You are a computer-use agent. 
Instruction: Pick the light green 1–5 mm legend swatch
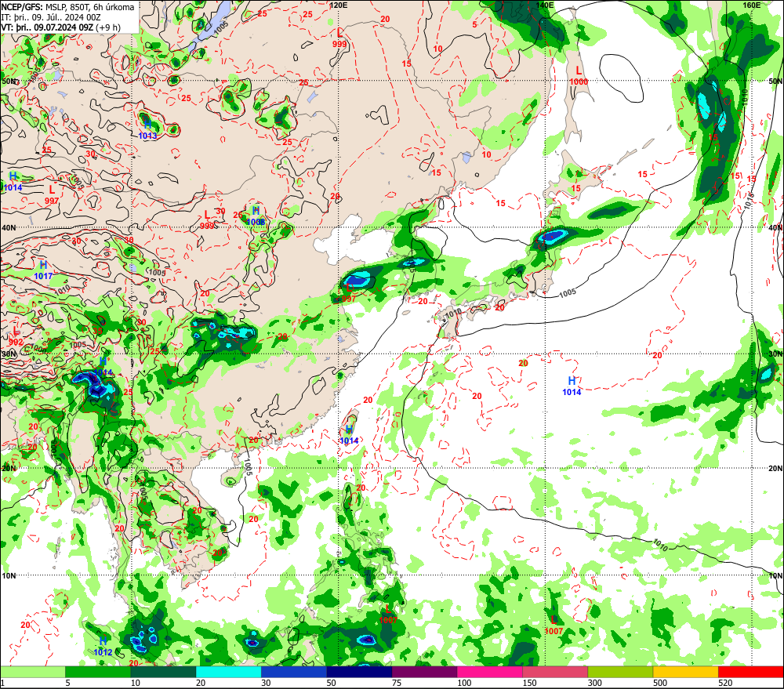tap(33, 672)
